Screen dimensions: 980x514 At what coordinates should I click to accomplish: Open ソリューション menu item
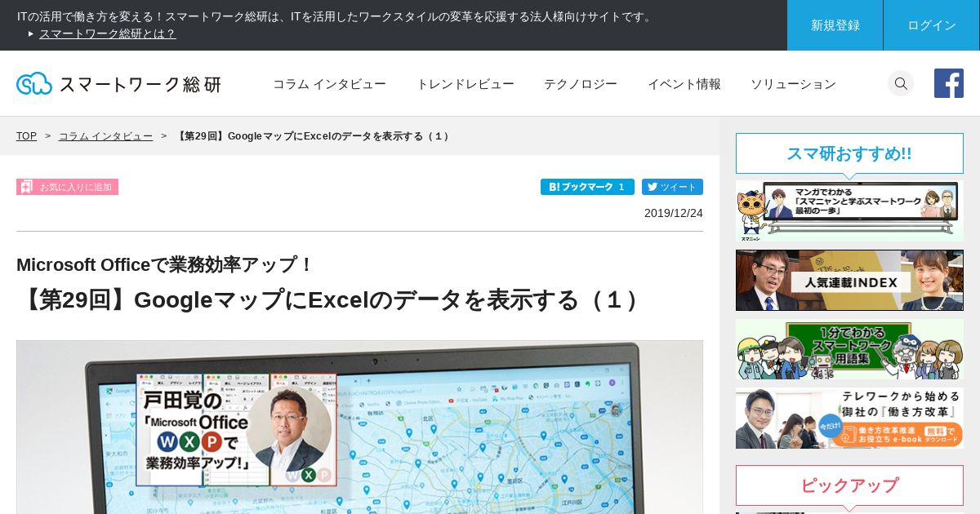pyautogui.click(x=793, y=84)
